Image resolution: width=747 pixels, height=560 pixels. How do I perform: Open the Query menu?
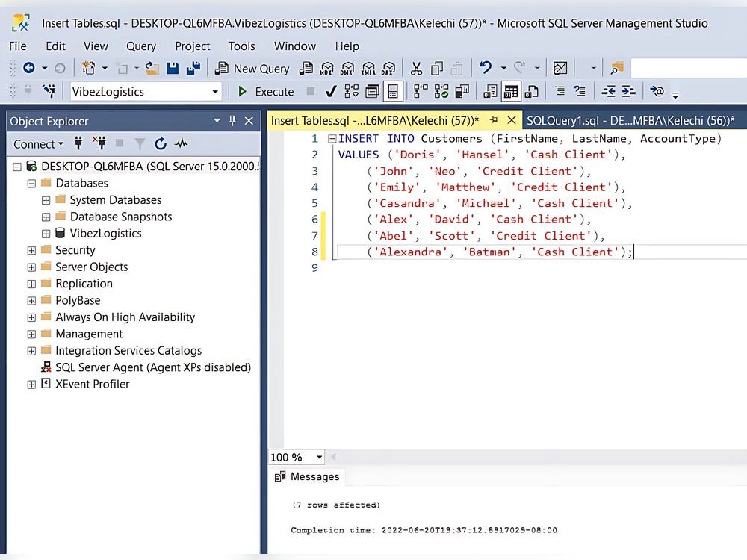[x=140, y=46]
